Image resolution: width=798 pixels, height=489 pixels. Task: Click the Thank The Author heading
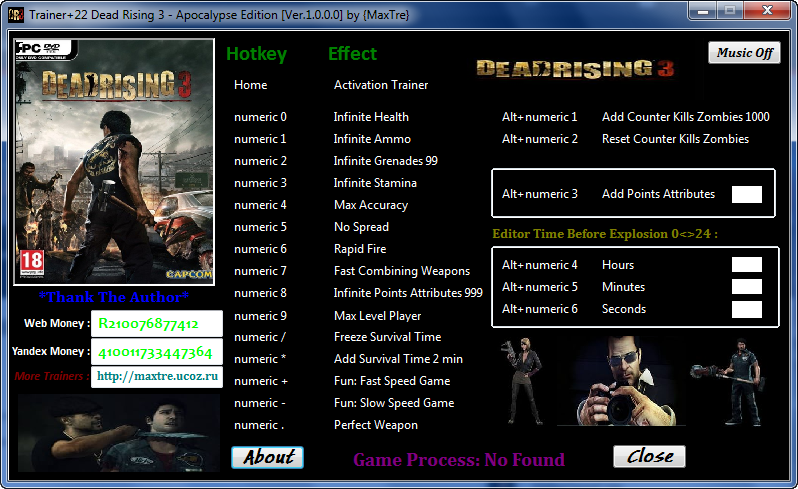tap(113, 297)
